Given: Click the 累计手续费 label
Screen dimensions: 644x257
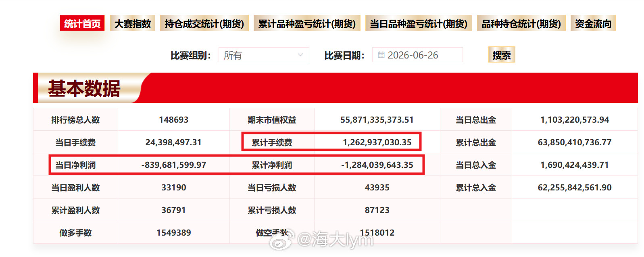Looking at the screenshot, I should [272, 142].
